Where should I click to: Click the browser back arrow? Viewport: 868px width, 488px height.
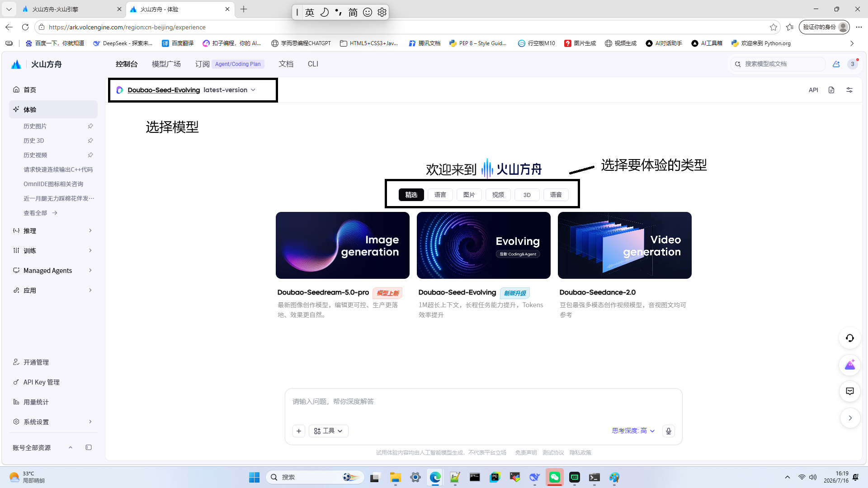pos(9,27)
